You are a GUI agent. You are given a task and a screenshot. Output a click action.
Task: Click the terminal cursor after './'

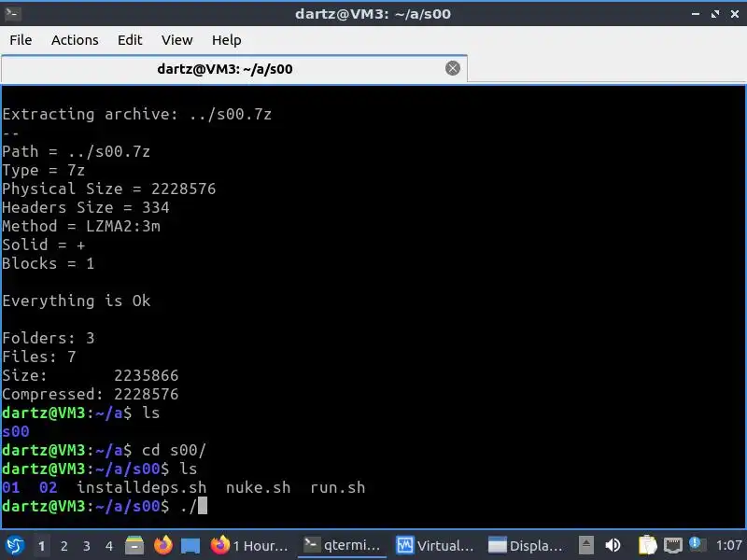[203, 506]
